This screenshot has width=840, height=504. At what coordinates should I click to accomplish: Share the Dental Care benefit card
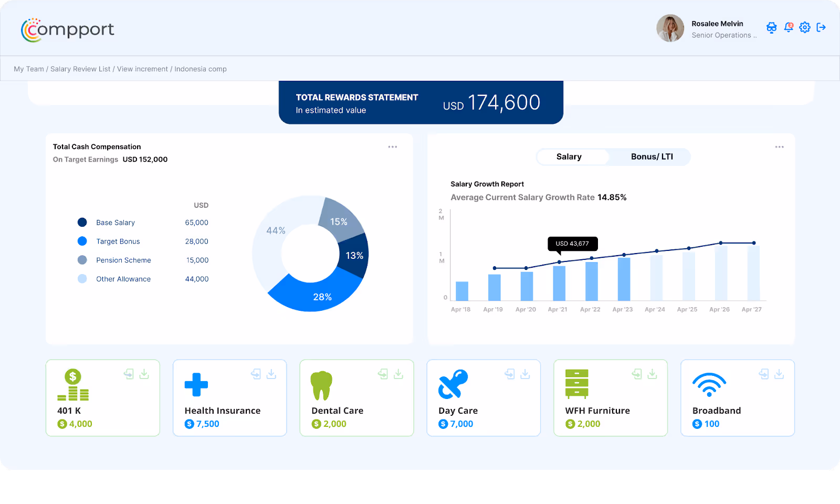pyautogui.click(x=382, y=374)
